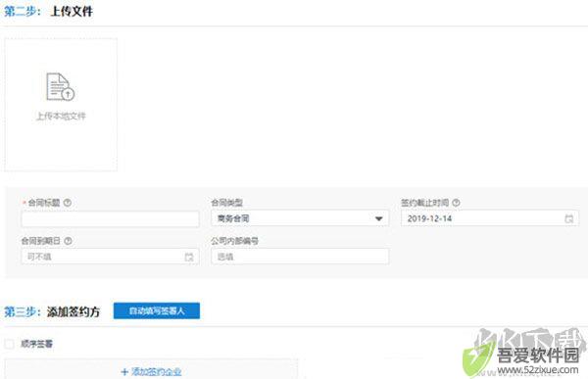Click the 2019-12-14 deadline date field

coord(489,218)
